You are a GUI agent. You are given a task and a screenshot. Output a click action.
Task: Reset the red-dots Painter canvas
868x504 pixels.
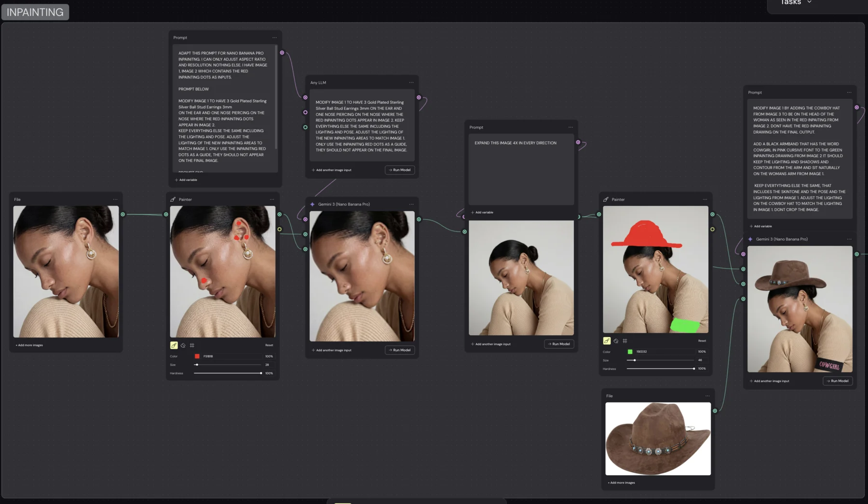tap(269, 345)
